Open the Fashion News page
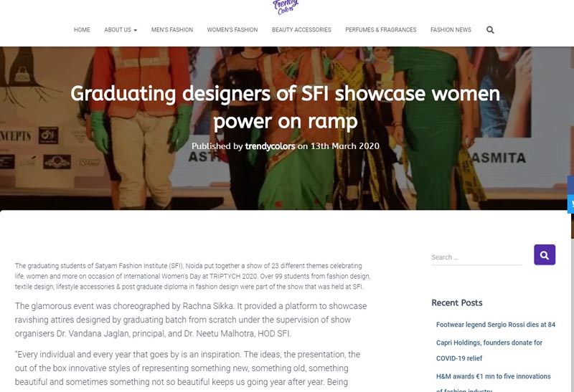Image resolution: width=574 pixels, height=392 pixels. coord(451,30)
